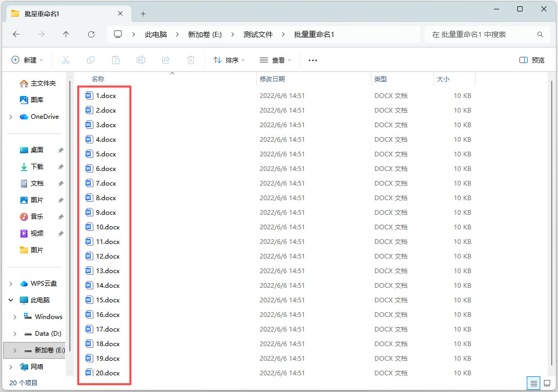Click the Delete trash icon

(191, 60)
